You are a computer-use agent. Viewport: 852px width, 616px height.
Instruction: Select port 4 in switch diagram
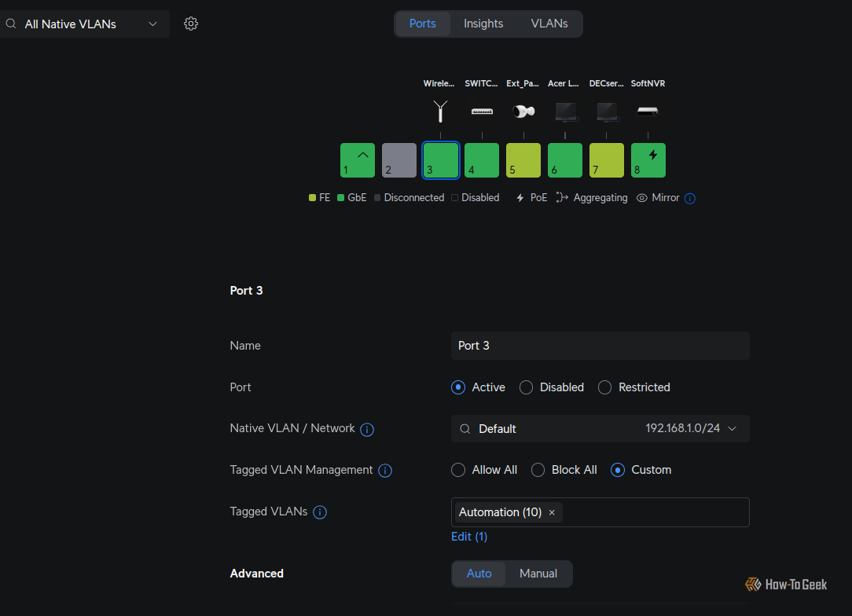[x=482, y=160]
